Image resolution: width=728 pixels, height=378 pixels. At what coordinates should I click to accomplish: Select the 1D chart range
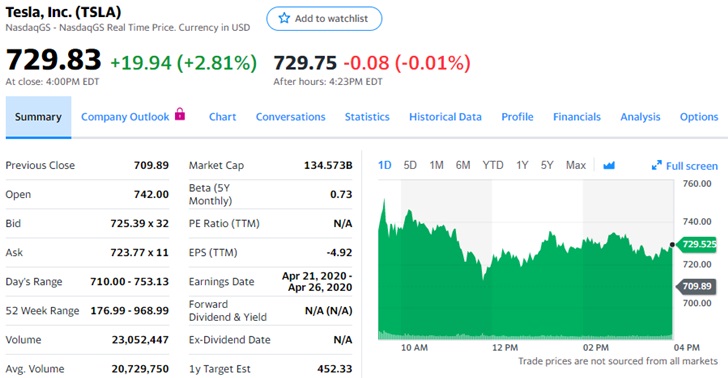(384, 165)
